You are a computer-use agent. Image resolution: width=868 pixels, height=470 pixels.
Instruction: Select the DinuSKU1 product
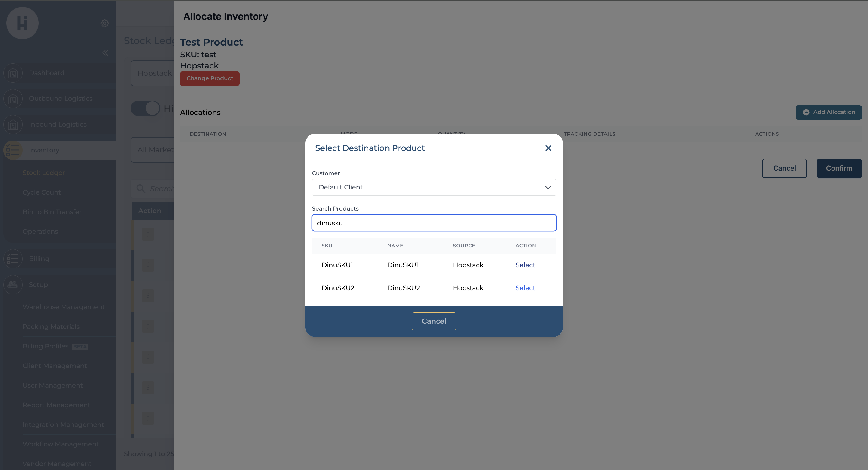pos(525,265)
